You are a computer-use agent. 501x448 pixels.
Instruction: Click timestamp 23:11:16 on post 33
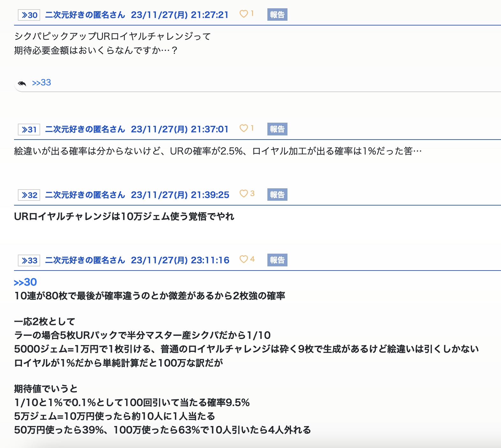coord(180,260)
